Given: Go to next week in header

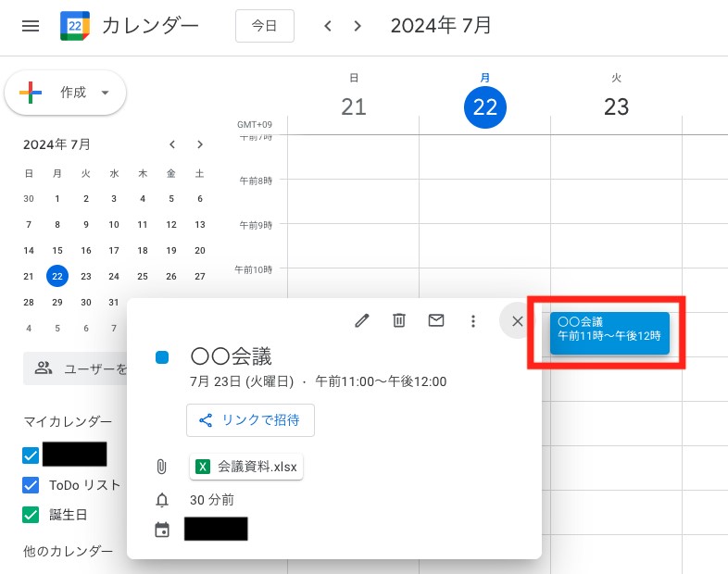Looking at the screenshot, I should pyautogui.click(x=357, y=26).
